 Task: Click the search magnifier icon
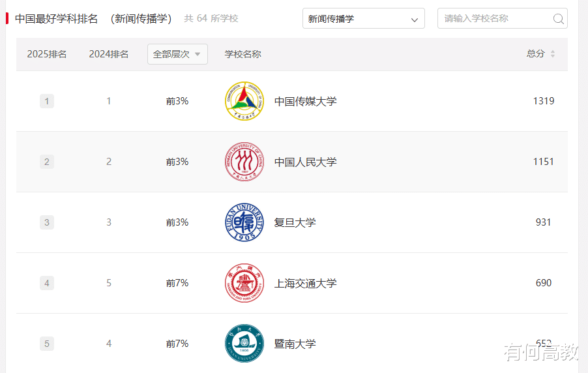[559, 18]
